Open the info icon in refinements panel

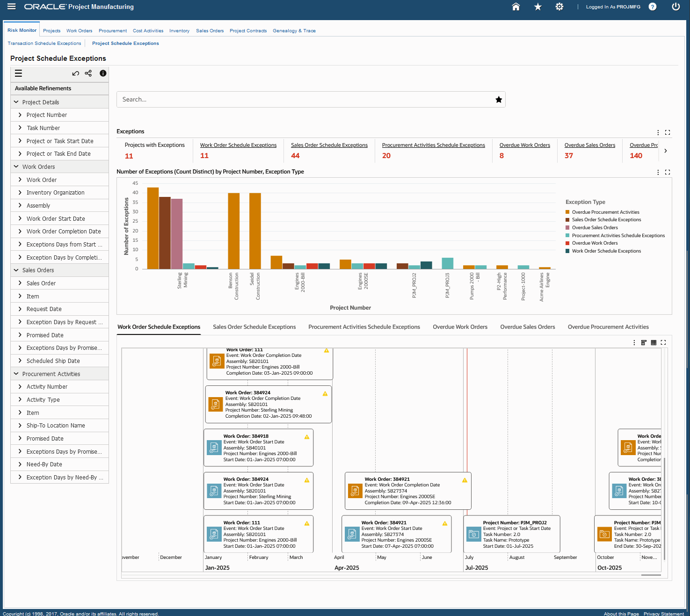[x=103, y=73]
